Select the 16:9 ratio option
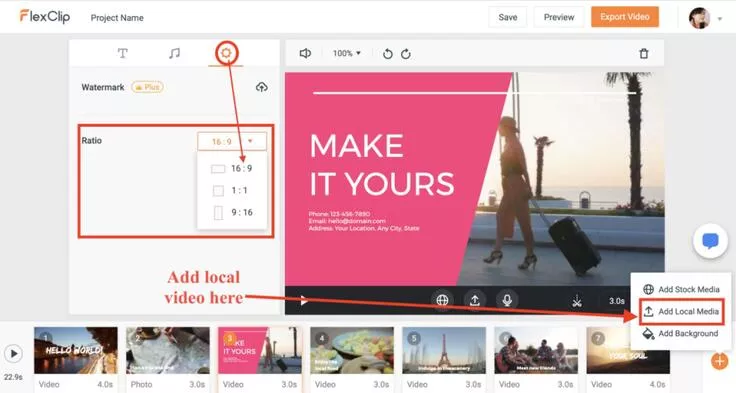The width and height of the screenshot is (736, 393). point(232,169)
